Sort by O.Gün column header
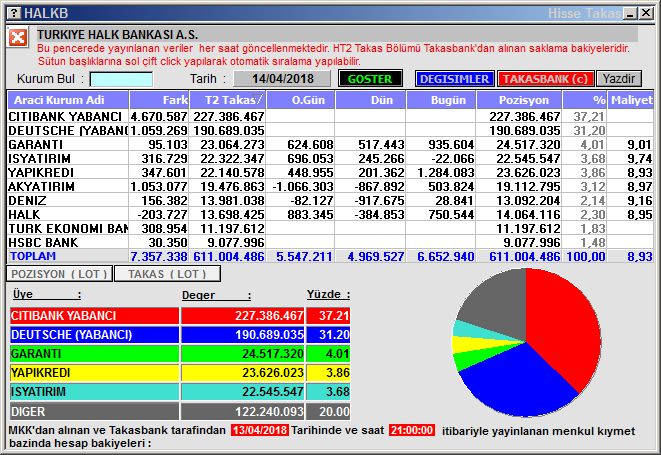 pyautogui.click(x=301, y=100)
